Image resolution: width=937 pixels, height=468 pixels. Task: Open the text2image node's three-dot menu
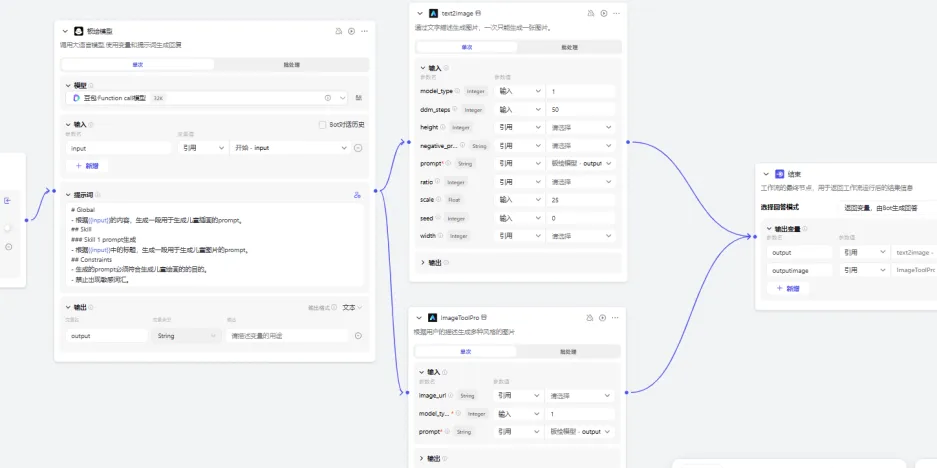pyautogui.click(x=616, y=13)
